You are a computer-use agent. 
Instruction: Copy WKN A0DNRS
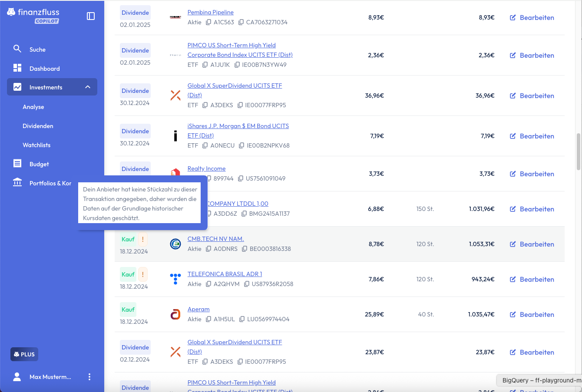(208, 249)
